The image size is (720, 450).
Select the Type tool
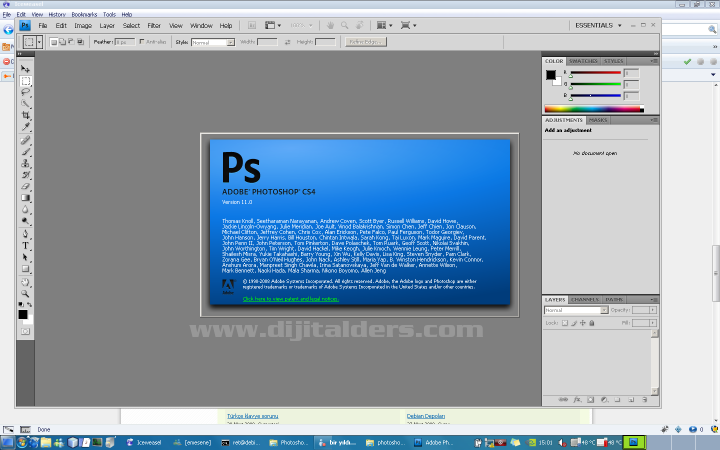point(25,246)
